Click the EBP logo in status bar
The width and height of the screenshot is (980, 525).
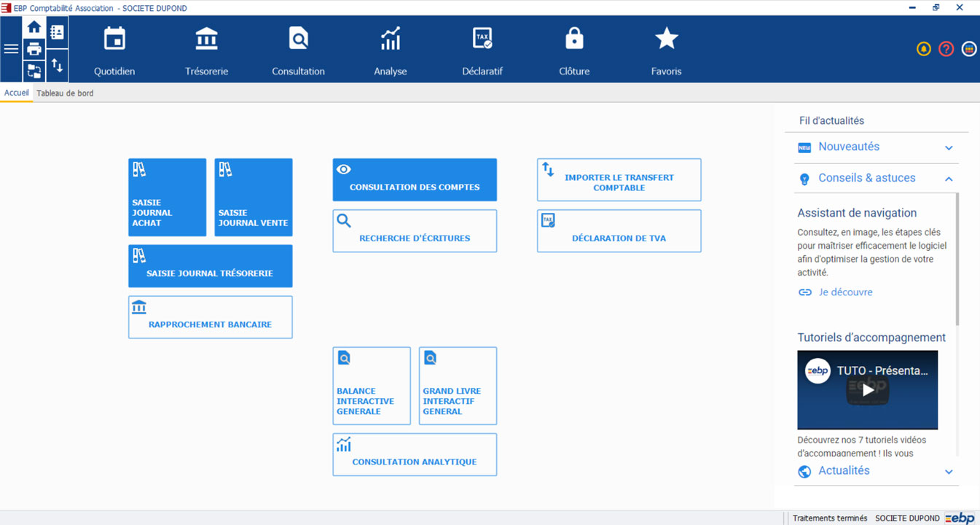(960, 518)
